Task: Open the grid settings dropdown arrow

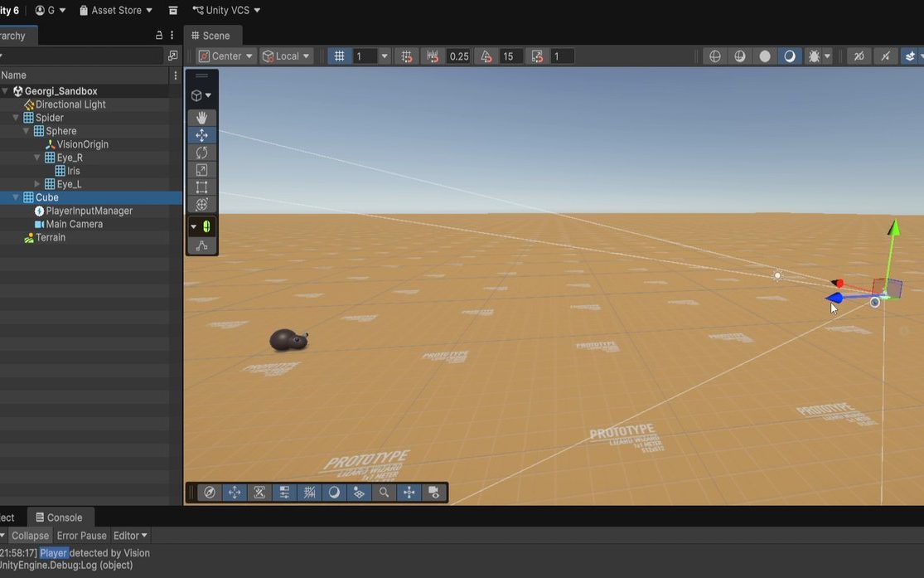Action: tap(385, 56)
